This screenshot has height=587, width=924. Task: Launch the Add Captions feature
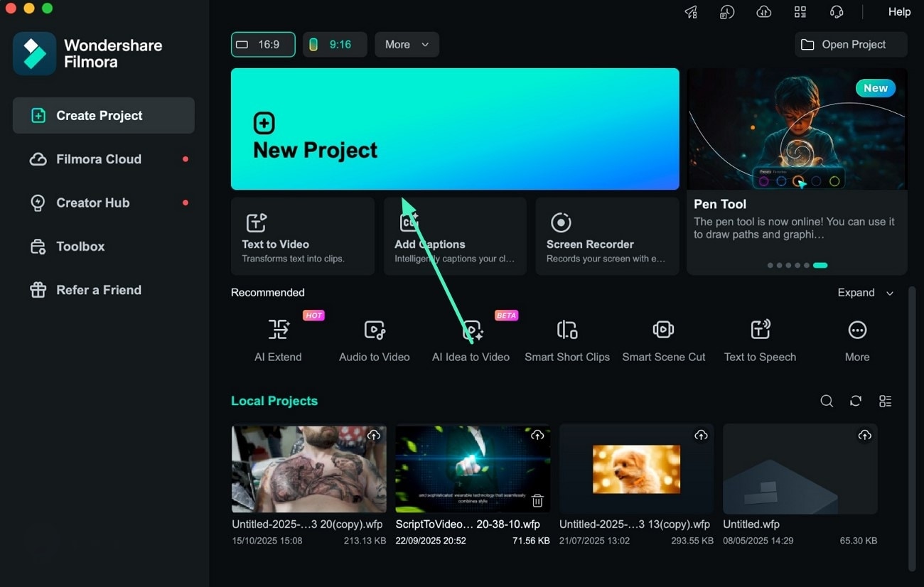455,236
